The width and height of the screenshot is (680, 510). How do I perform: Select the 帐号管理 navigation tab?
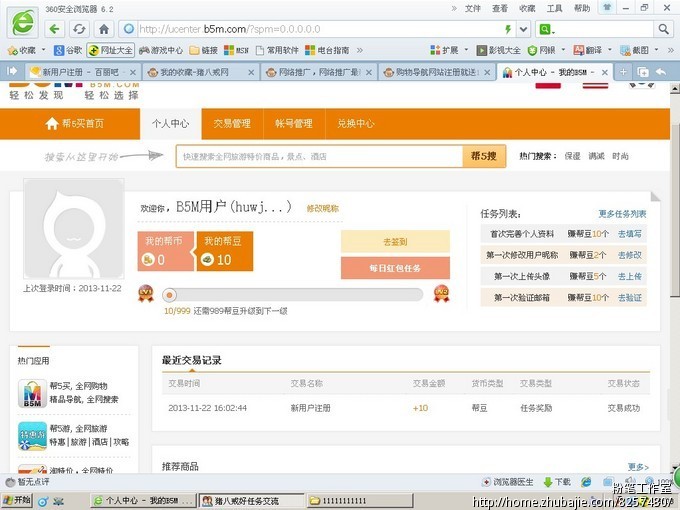tap(294, 124)
